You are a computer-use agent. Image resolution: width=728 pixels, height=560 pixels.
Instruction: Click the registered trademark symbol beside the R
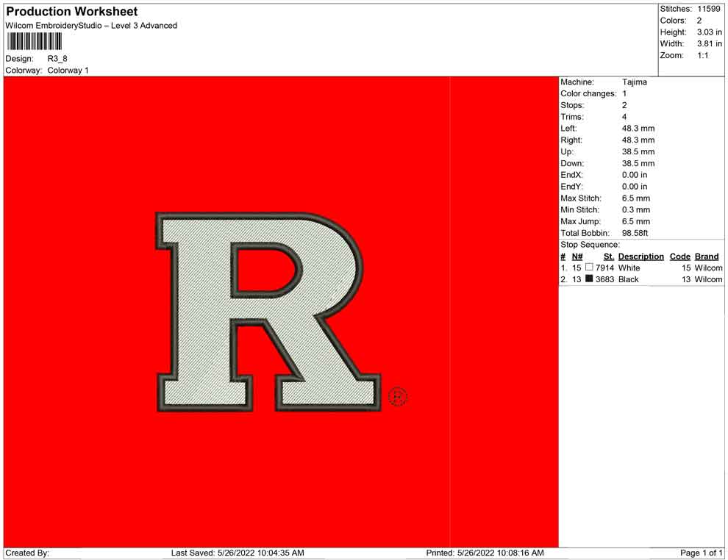click(397, 397)
